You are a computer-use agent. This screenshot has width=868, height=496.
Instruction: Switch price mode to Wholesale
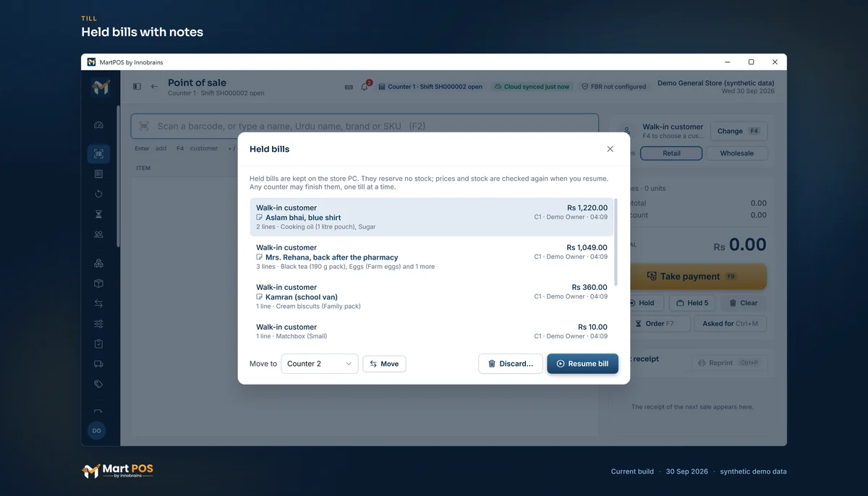pos(736,153)
